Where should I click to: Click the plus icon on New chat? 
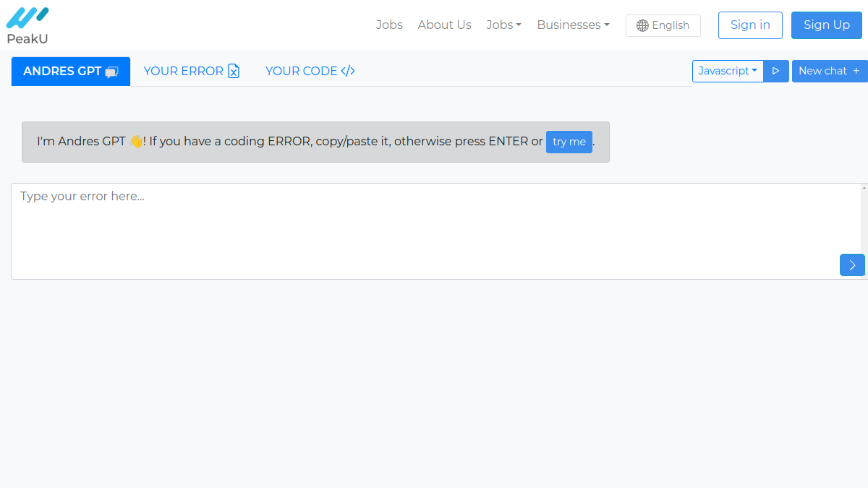(856, 71)
